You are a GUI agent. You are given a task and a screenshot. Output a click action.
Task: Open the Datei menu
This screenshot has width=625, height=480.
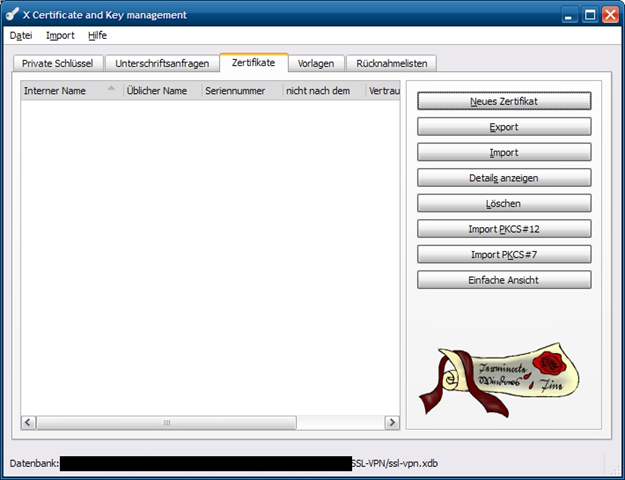point(21,35)
